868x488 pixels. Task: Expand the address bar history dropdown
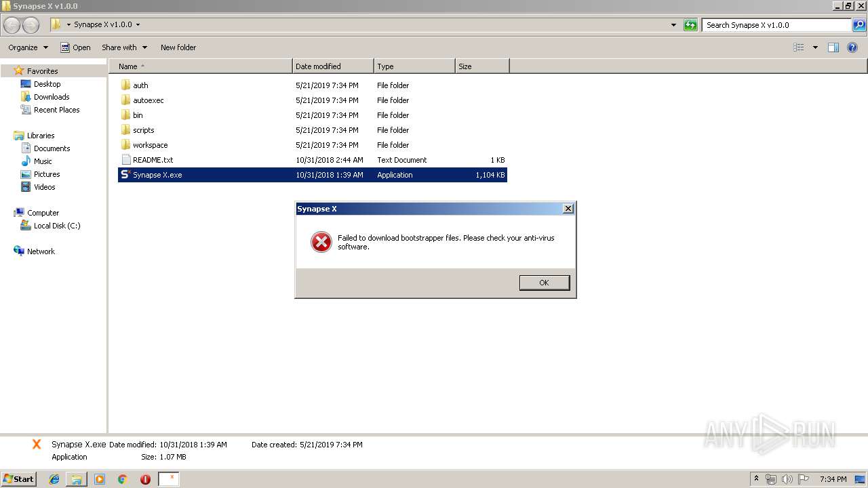[x=673, y=25]
